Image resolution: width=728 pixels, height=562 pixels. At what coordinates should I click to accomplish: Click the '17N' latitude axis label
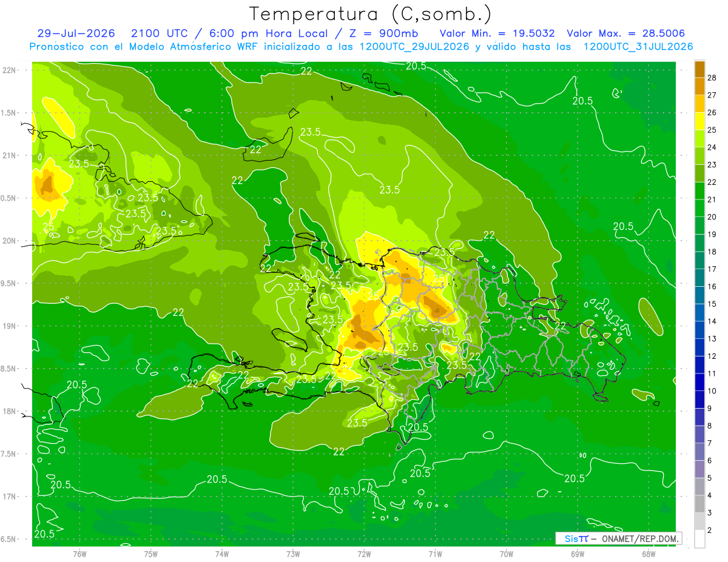[10, 497]
